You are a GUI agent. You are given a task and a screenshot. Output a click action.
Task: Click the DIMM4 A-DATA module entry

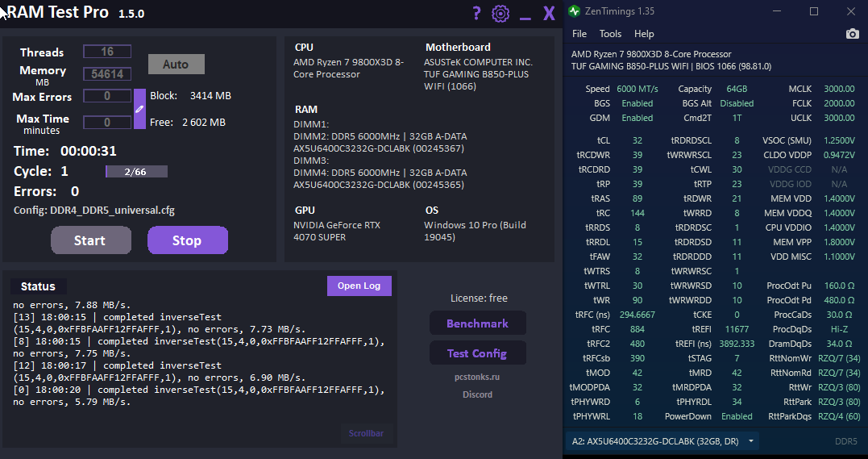pyautogui.click(x=380, y=178)
